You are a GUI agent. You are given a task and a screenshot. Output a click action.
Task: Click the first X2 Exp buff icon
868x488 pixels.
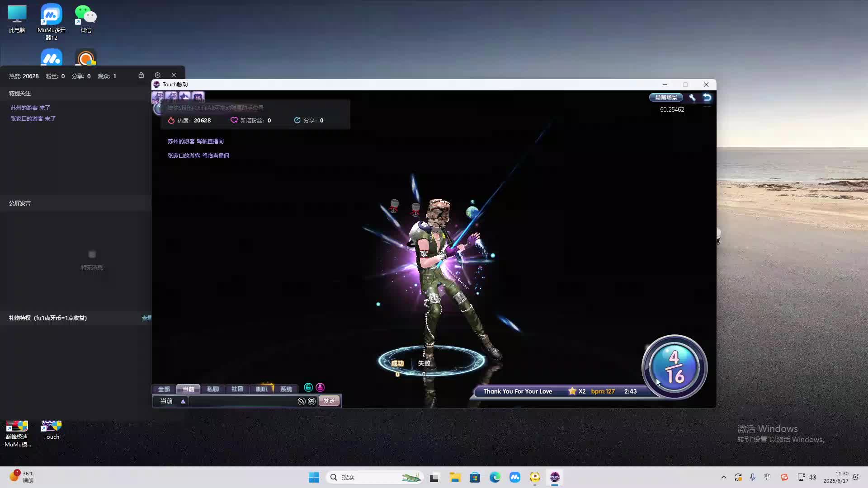click(x=157, y=96)
